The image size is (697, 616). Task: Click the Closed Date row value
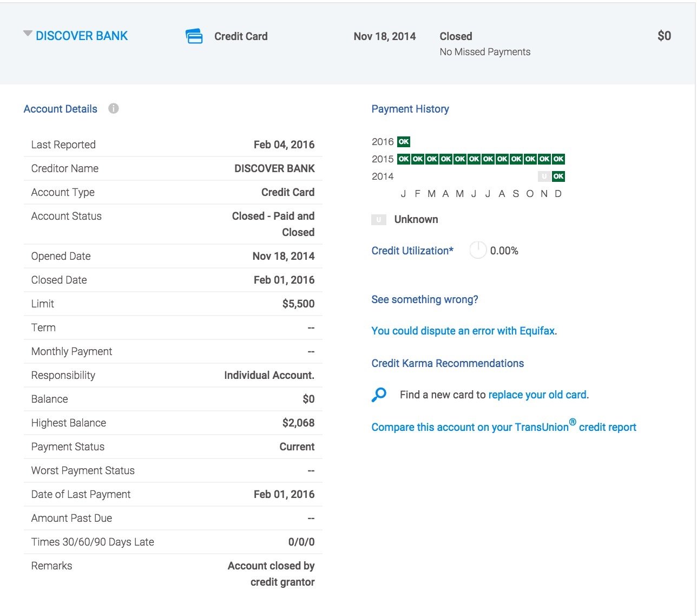284,280
